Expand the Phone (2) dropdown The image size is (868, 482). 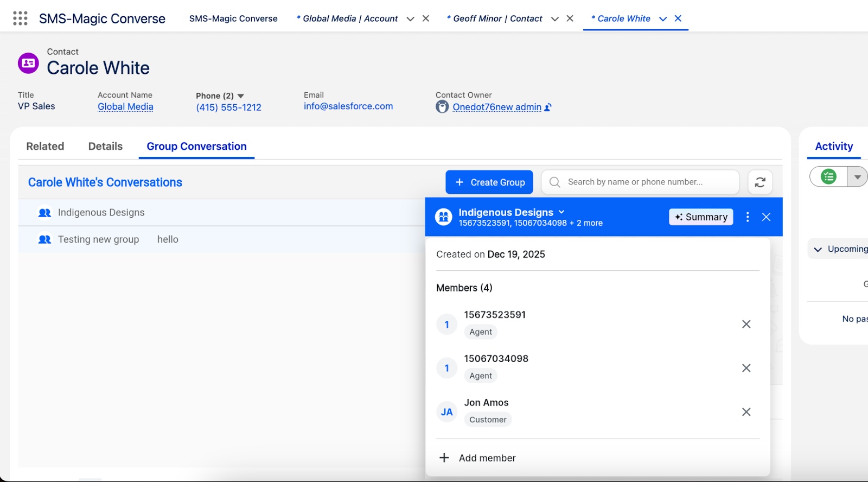(x=241, y=96)
